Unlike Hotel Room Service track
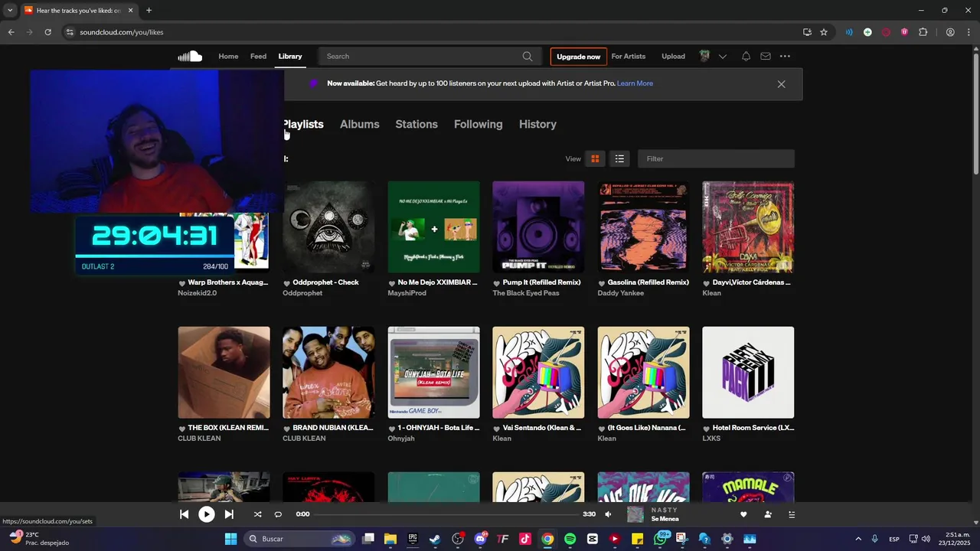The image size is (980, 551). (707, 429)
